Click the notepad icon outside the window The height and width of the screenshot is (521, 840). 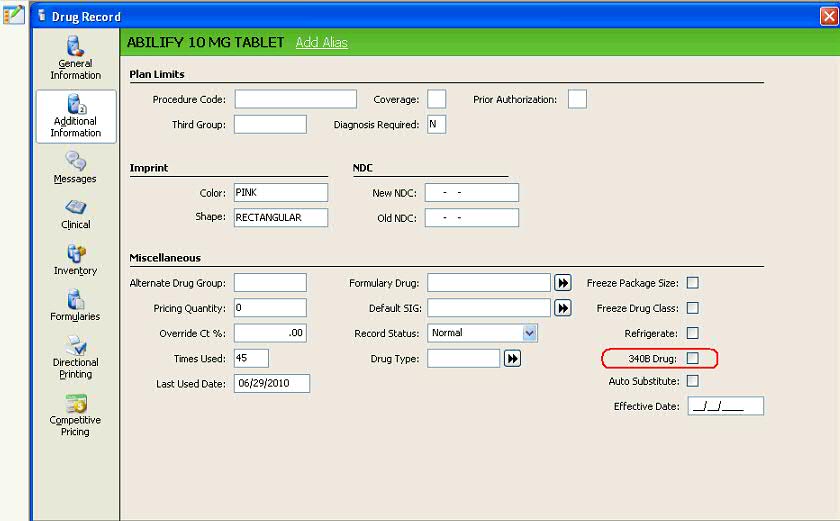(x=13, y=14)
